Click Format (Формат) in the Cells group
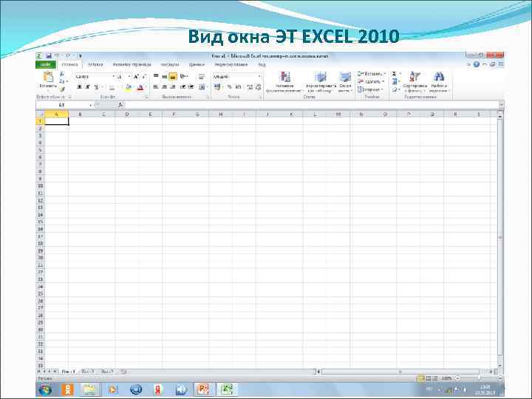Image resolution: width=532 pixels, height=399 pixels. click(370, 90)
